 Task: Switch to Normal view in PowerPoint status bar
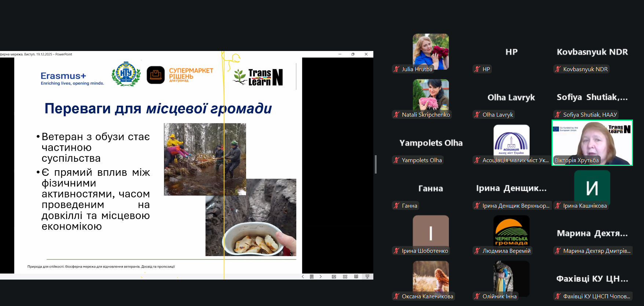pyautogui.click(x=334, y=277)
